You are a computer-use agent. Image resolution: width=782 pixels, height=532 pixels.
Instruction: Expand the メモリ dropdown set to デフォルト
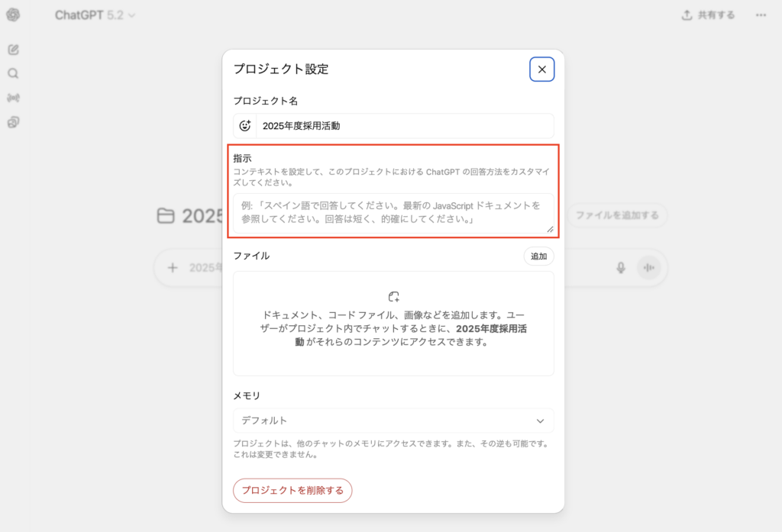tap(393, 421)
